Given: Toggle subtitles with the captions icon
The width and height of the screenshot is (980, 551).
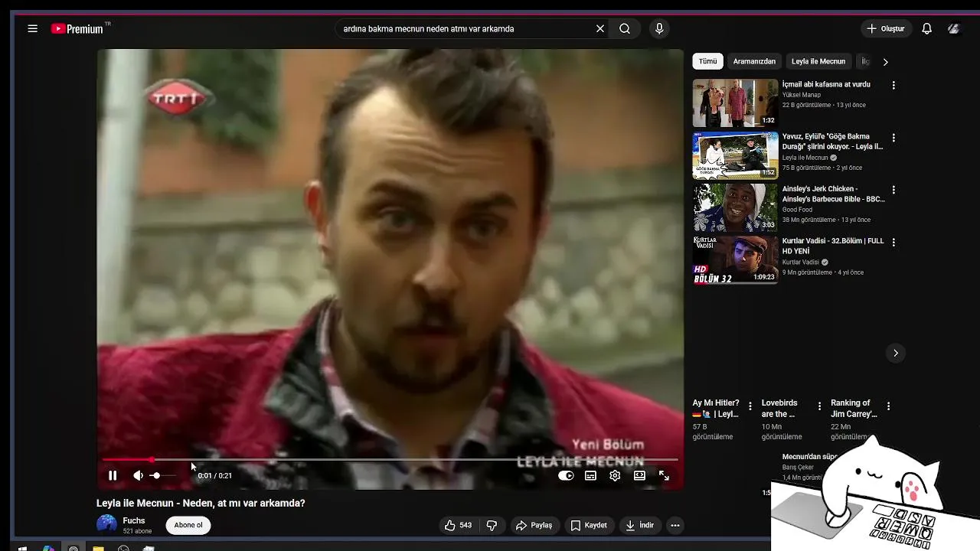Looking at the screenshot, I should (590, 475).
